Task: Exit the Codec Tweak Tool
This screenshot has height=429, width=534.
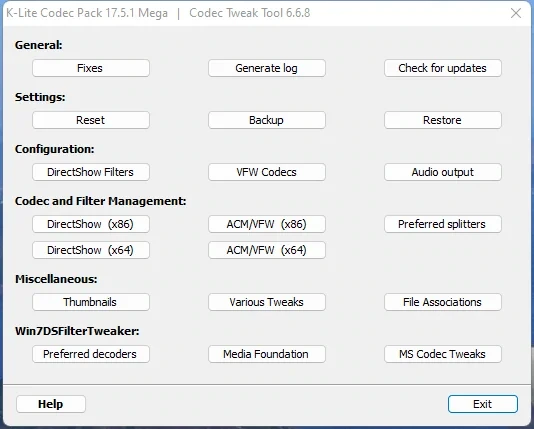Action: pyautogui.click(x=483, y=404)
